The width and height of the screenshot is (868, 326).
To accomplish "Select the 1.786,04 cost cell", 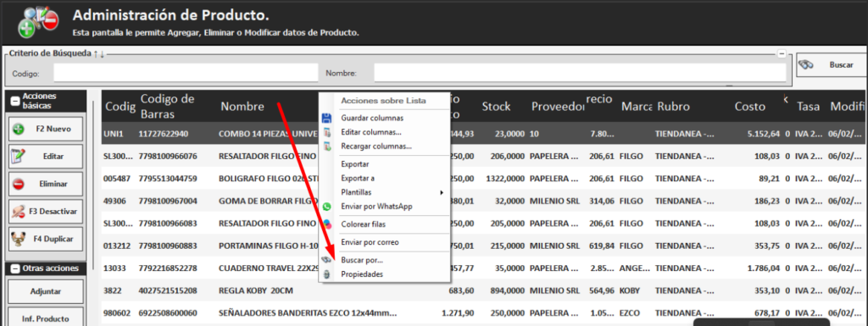I will (764, 269).
